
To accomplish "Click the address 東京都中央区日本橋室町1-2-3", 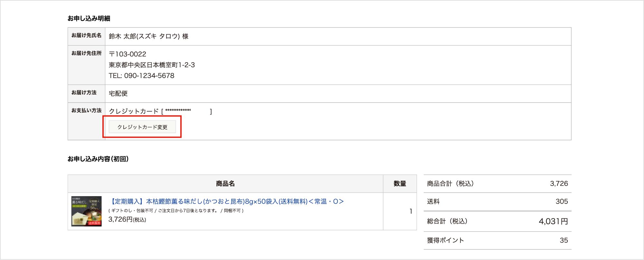I will tap(152, 65).
